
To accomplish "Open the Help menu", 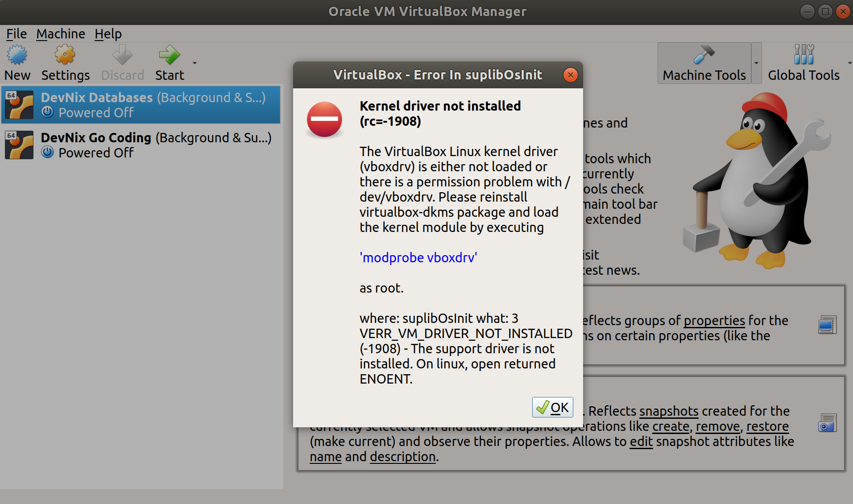I will (108, 34).
